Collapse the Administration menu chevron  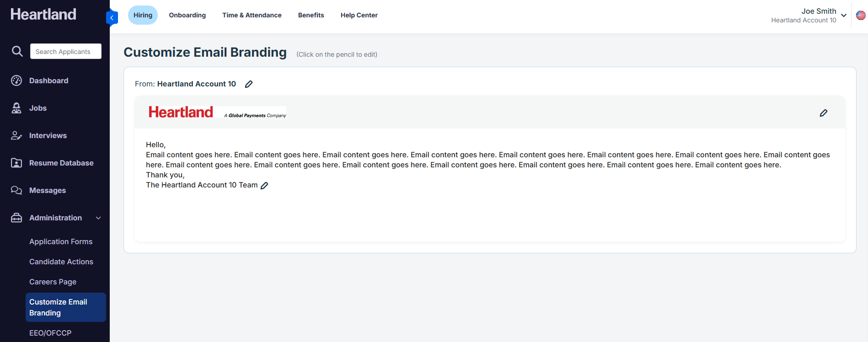tap(98, 218)
